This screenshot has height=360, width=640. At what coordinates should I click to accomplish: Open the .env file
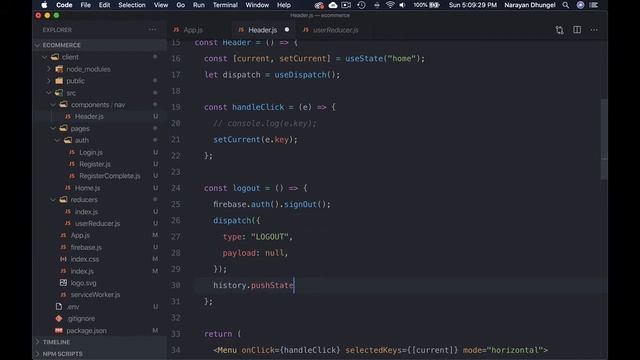point(73,307)
